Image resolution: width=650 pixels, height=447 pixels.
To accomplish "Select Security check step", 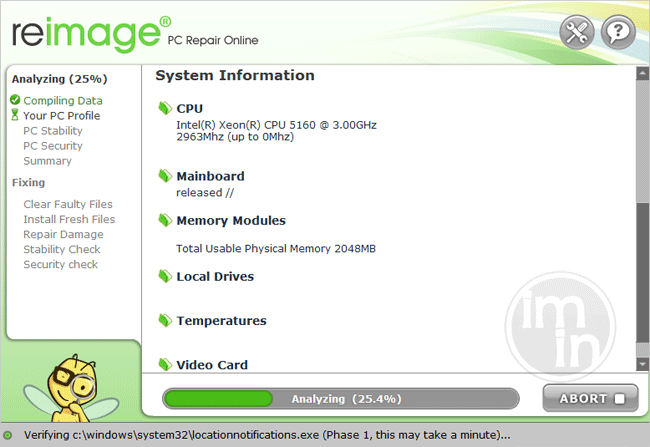I will pos(60,264).
